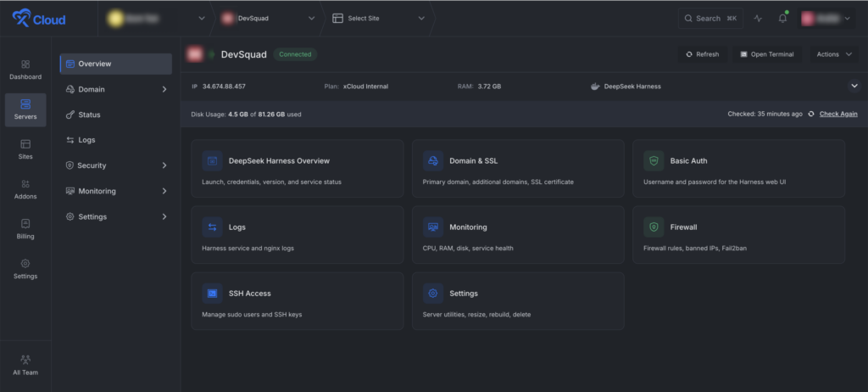The width and height of the screenshot is (868, 392).
Task: Click the Basic Auth card icon
Action: pos(654,161)
